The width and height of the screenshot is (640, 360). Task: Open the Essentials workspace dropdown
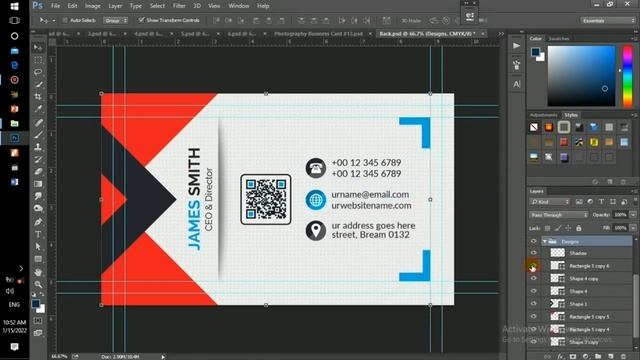[608, 20]
